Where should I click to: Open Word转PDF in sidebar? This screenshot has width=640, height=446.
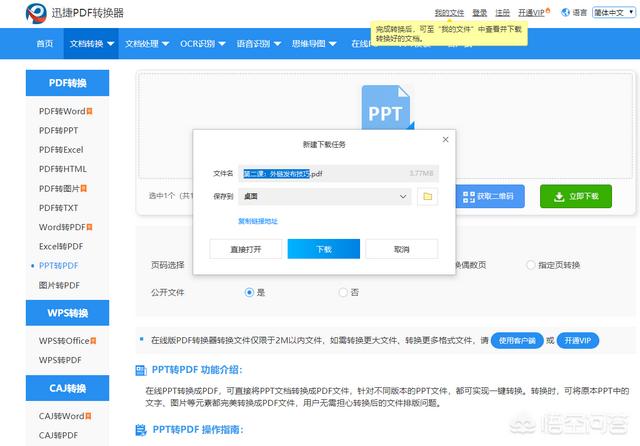62,227
